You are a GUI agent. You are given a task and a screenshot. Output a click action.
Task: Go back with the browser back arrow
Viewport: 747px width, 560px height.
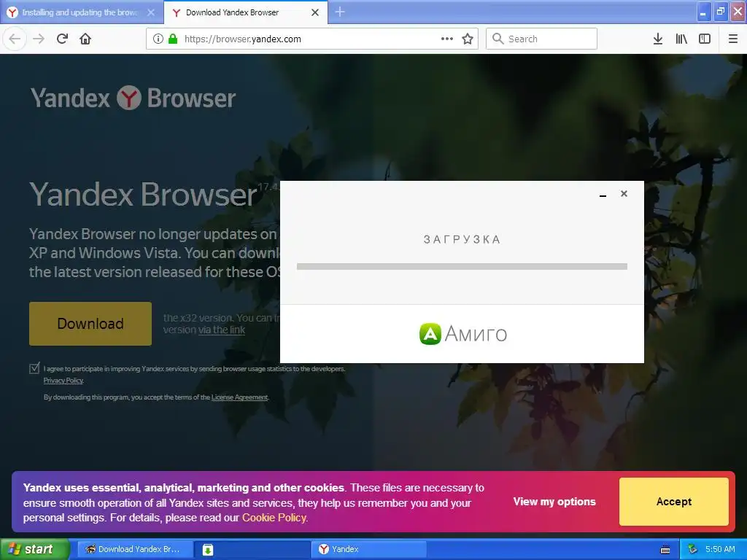click(15, 39)
